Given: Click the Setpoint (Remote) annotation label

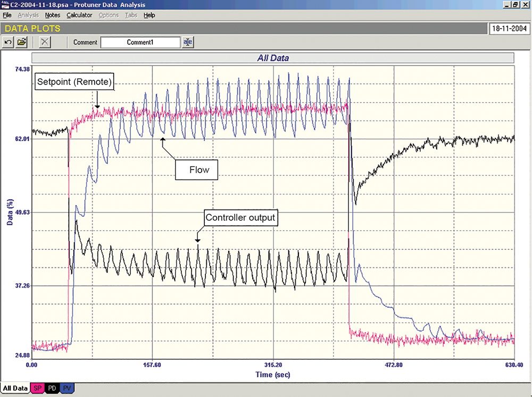Looking at the screenshot, I should pyautogui.click(x=74, y=82).
